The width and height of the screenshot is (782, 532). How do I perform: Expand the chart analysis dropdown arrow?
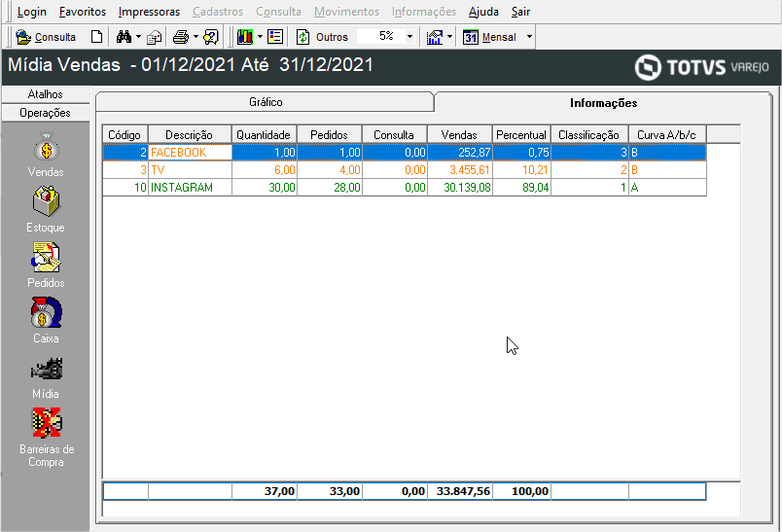[450, 37]
